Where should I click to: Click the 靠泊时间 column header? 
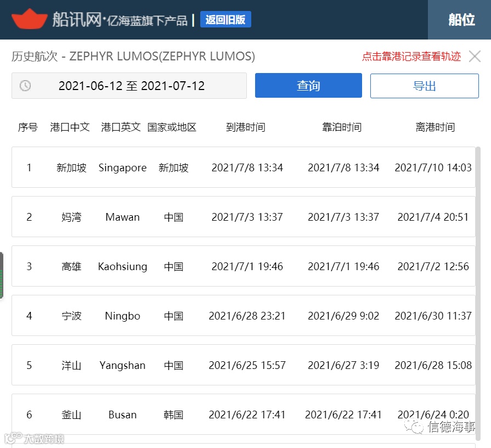342,127
